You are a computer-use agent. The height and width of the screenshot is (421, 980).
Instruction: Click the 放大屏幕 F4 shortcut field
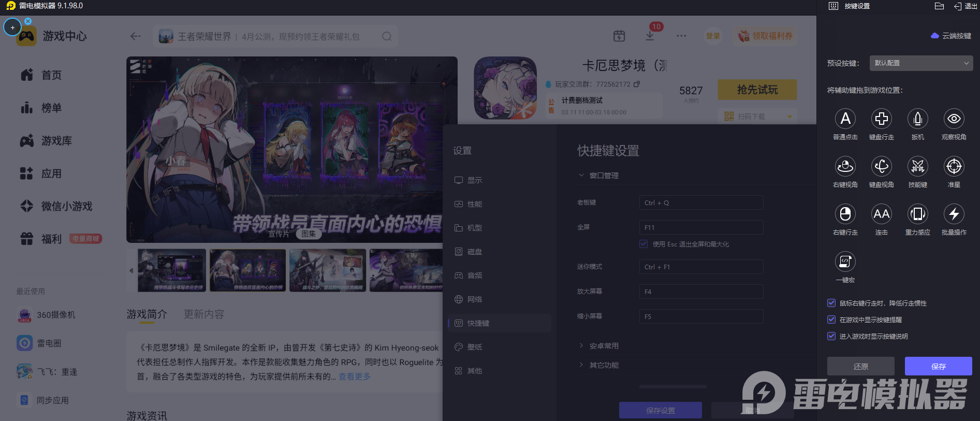(701, 292)
